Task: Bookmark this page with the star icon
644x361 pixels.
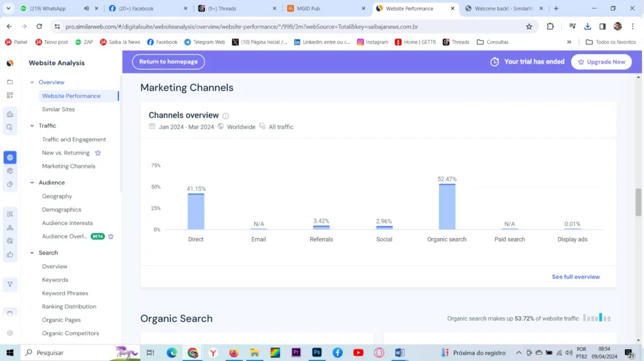Action: [529, 26]
